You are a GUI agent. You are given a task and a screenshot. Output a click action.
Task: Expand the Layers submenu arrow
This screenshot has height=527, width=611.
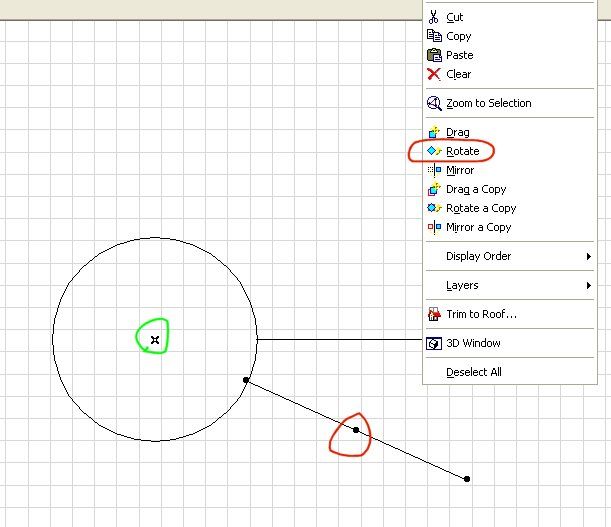pos(589,286)
